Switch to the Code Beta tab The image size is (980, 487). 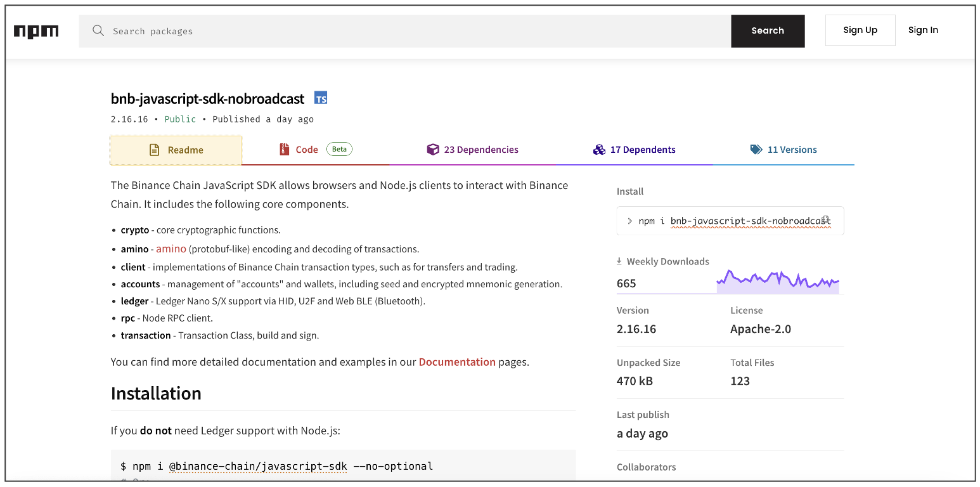click(x=307, y=149)
